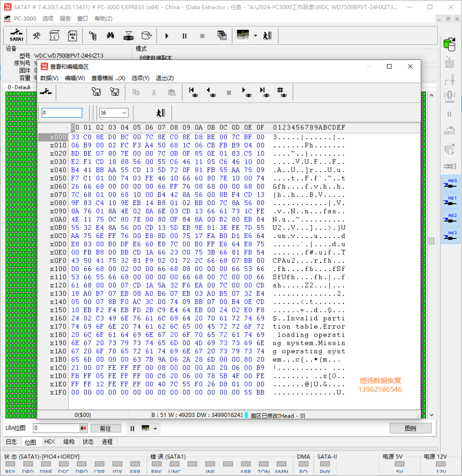Open the 编辑(W) menu
Screen dimensions: 462x476
tap(75, 78)
